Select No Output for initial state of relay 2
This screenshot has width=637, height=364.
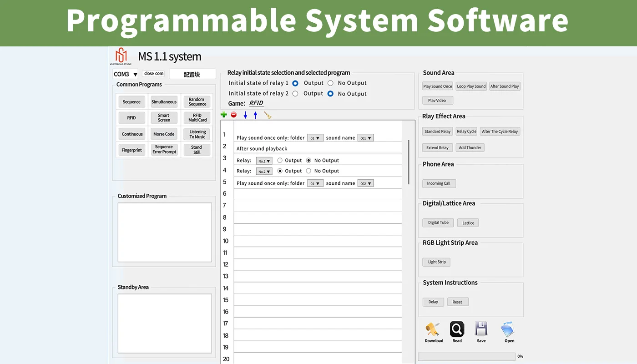[330, 94]
